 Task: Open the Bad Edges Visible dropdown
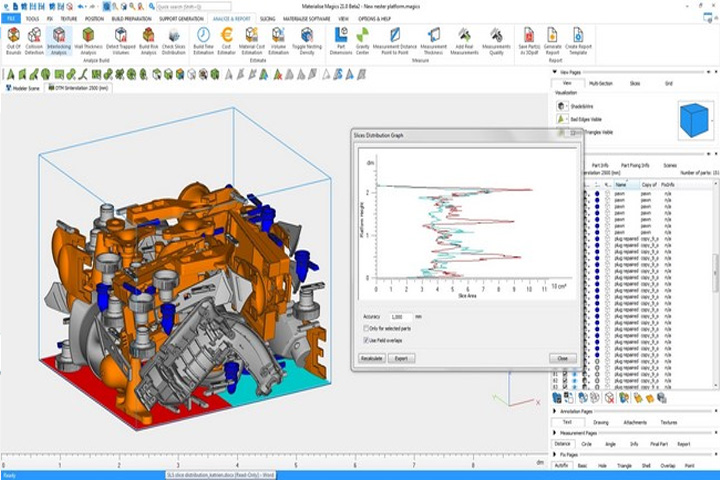[562, 119]
